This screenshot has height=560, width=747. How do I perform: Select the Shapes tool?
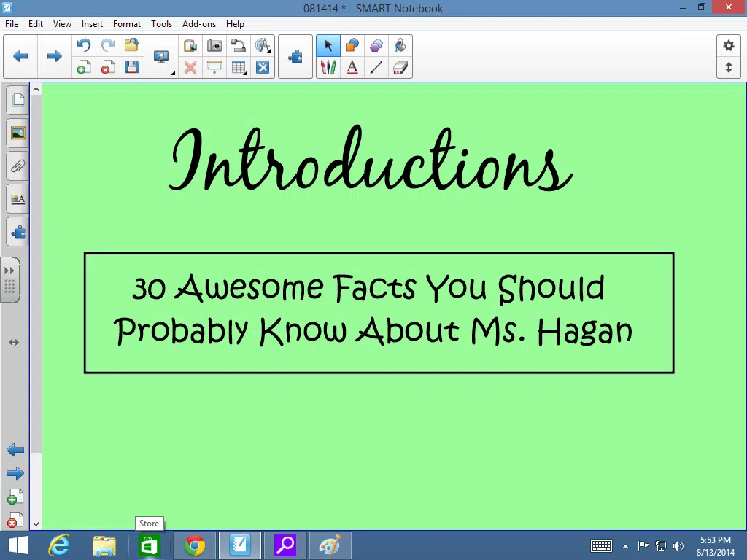click(x=352, y=45)
